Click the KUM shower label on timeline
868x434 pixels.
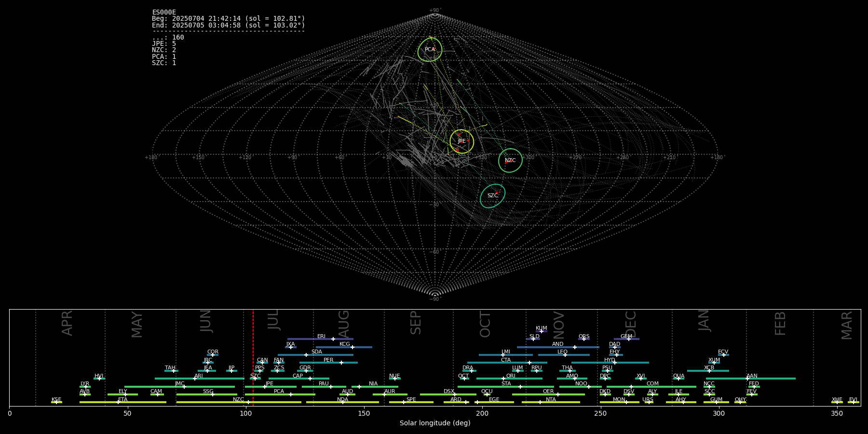542,328
